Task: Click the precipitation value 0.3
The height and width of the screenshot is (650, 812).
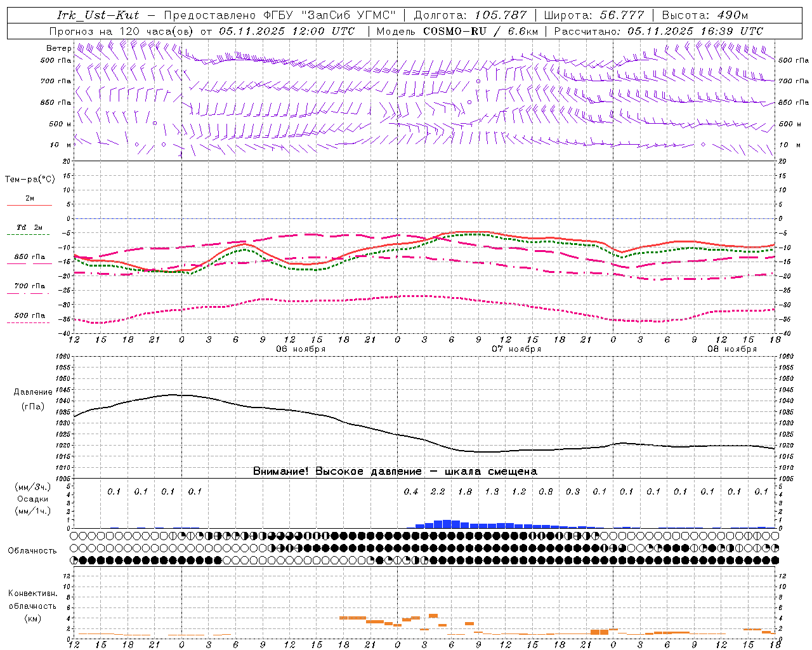Action: point(573,491)
